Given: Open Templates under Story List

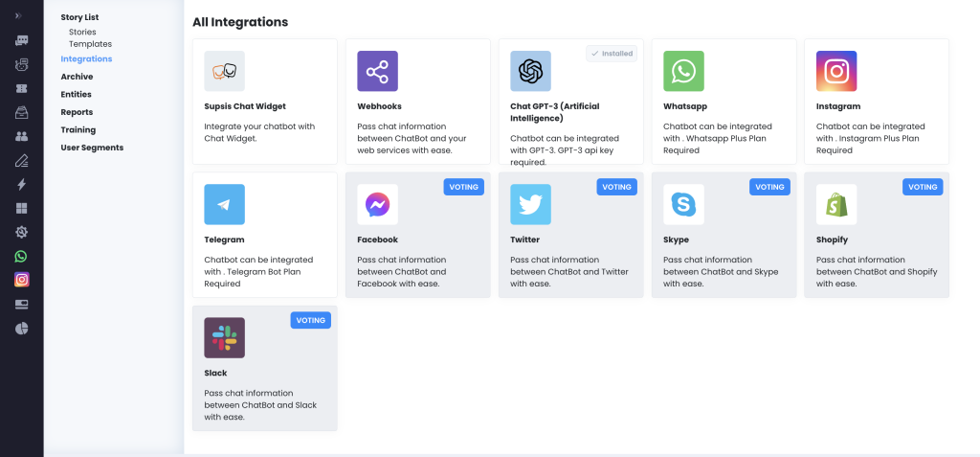Looking at the screenshot, I should click(90, 44).
